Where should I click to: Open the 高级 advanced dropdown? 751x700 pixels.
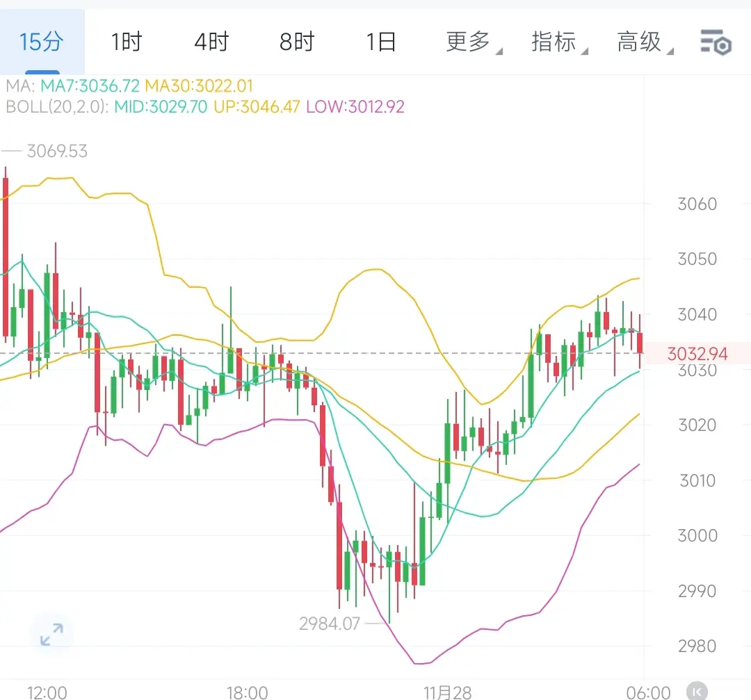coord(640,43)
